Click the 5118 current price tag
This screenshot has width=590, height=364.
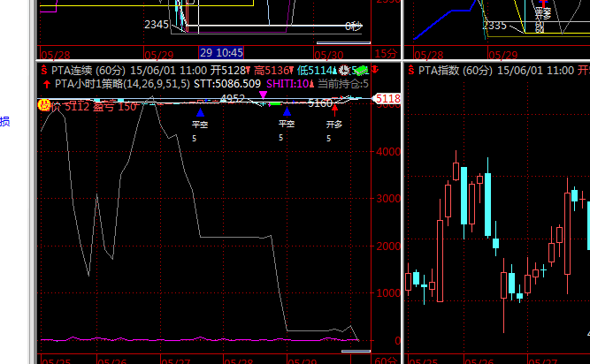pos(387,100)
